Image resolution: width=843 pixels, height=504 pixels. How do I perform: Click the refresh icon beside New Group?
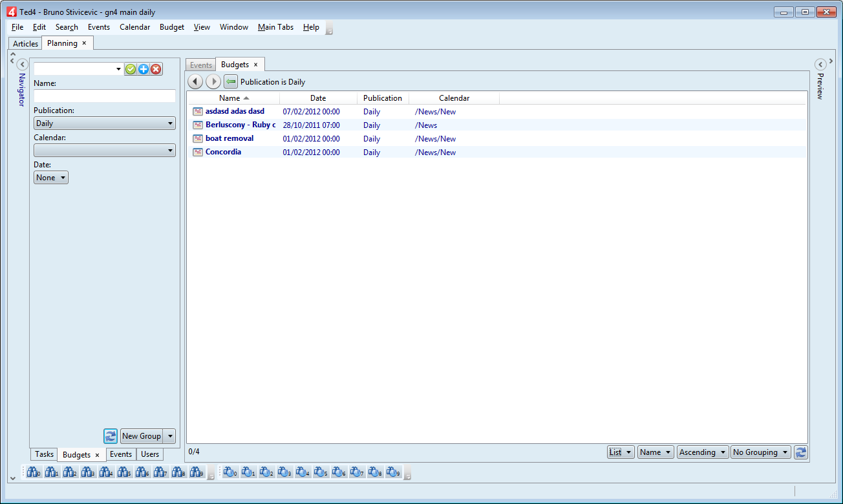coord(111,436)
